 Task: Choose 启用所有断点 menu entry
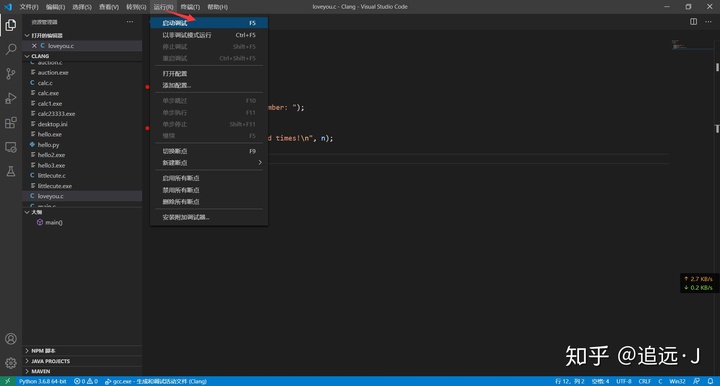(209, 178)
